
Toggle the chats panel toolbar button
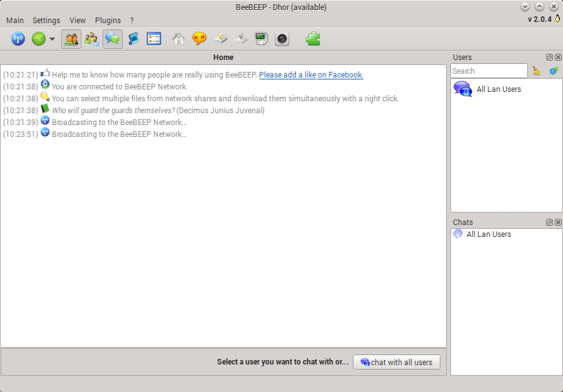click(x=113, y=39)
